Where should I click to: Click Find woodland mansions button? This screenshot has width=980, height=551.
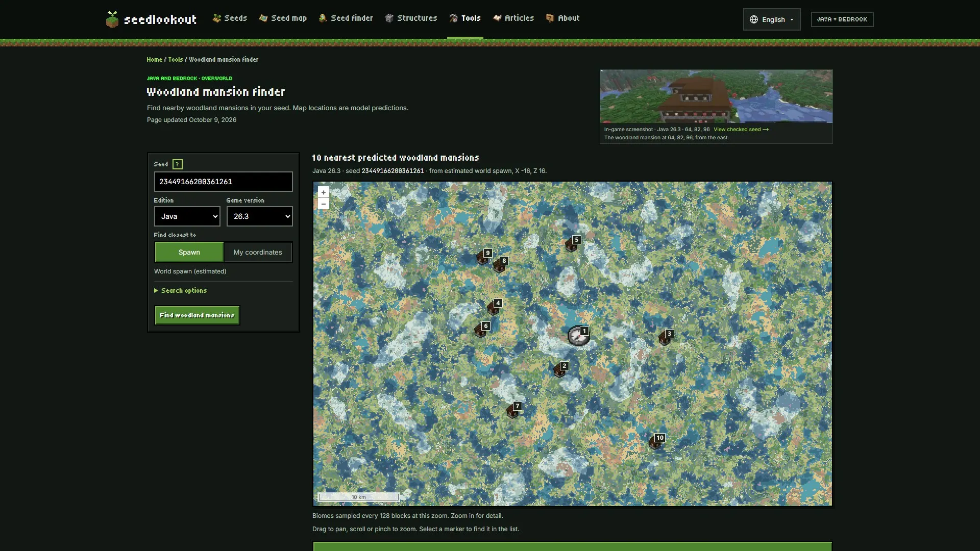[x=197, y=315]
